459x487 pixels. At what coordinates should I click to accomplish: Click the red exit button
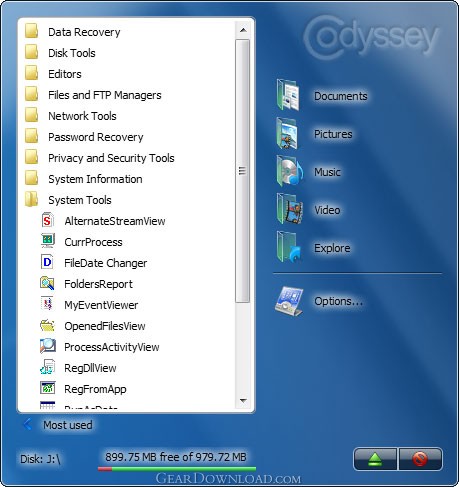coord(420,459)
